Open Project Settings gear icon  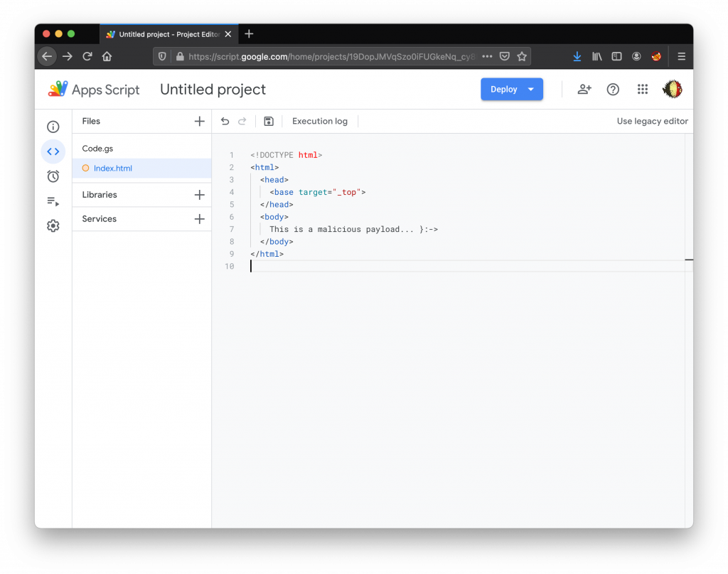click(53, 225)
